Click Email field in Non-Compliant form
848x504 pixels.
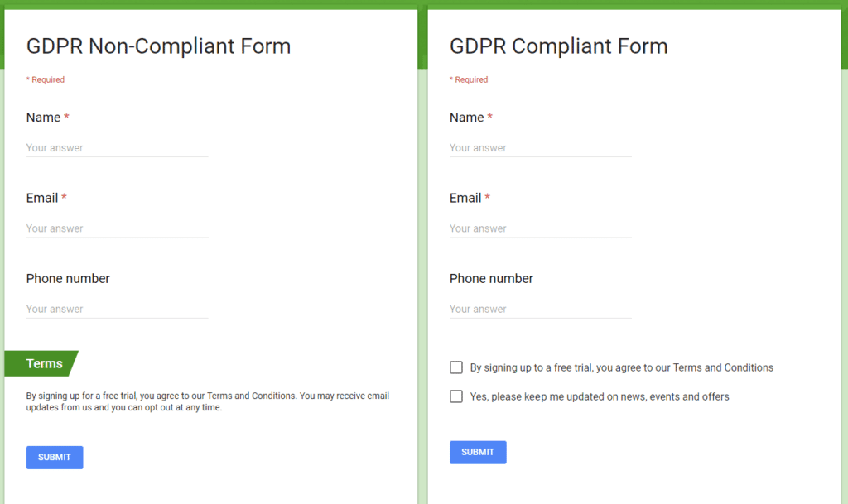point(117,228)
